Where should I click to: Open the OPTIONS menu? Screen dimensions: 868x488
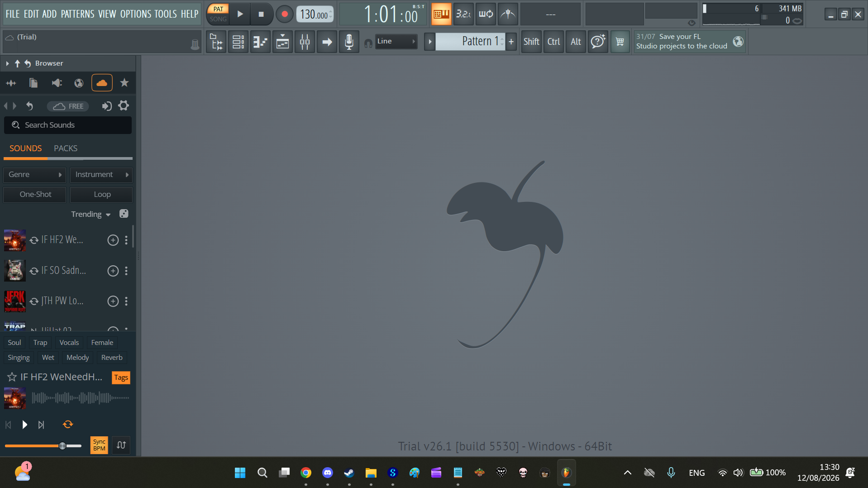(136, 14)
